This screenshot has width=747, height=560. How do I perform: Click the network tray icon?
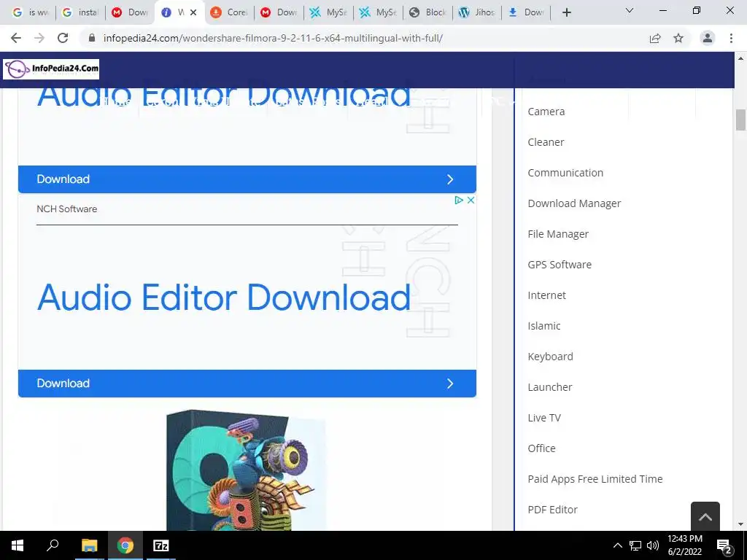coord(635,545)
